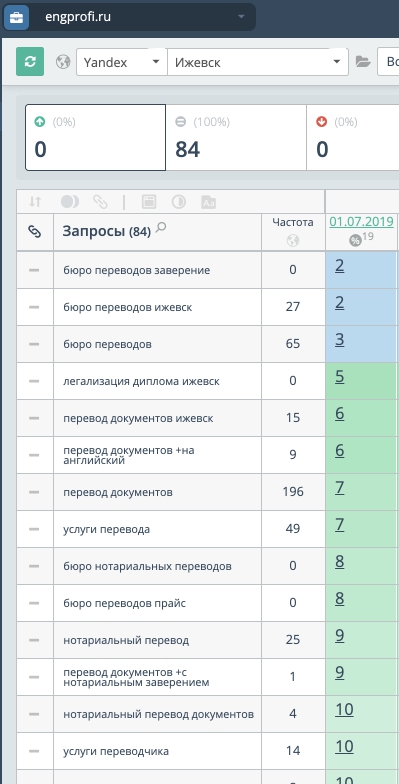Image resolution: width=399 pixels, height=784 pixels.
Task: Click dash icon for бюро переводов заверение
Action: pyautogui.click(x=34, y=270)
